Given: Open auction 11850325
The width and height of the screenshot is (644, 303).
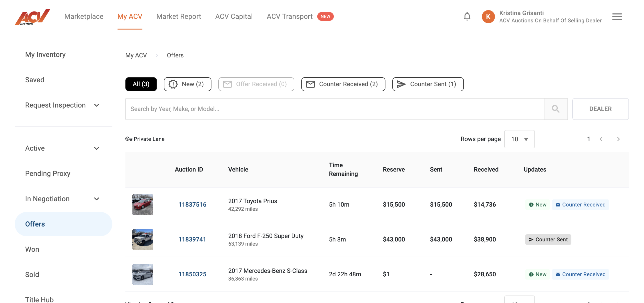Looking at the screenshot, I should pyautogui.click(x=192, y=274).
